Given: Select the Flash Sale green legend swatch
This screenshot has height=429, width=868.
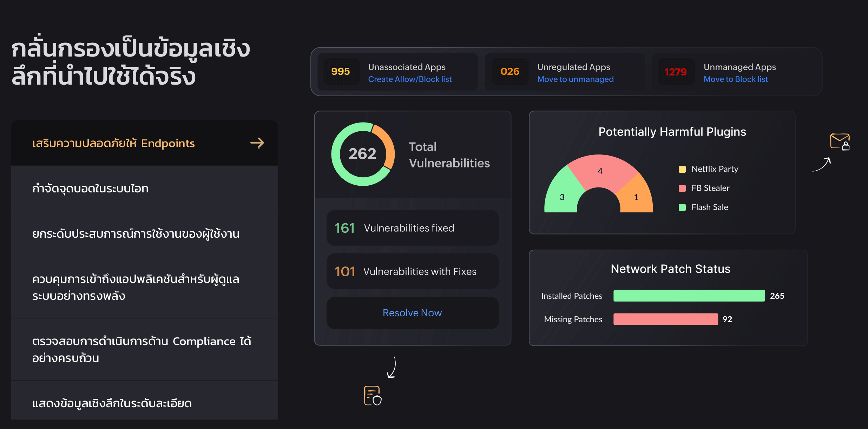Looking at the screenshot, I should 682,207.
